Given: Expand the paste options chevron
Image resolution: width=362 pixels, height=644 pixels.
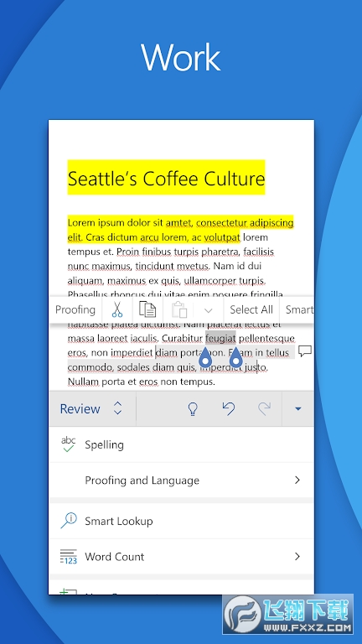Looking at the screenshot, I should 208,310.
